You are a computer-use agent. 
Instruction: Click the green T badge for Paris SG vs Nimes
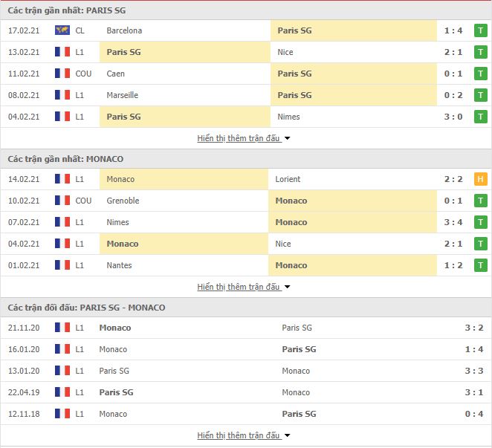[480, 117]
